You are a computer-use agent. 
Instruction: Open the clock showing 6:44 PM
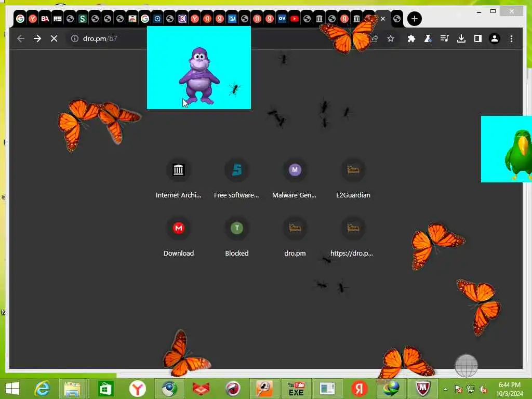coord(509,389)
